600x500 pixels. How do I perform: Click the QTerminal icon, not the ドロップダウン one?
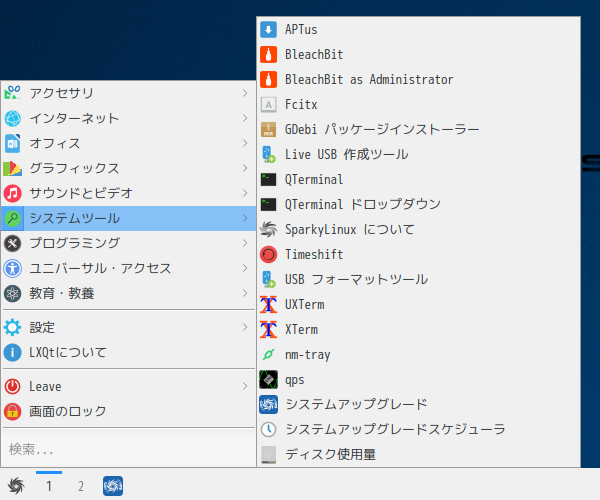pos(268,179)
